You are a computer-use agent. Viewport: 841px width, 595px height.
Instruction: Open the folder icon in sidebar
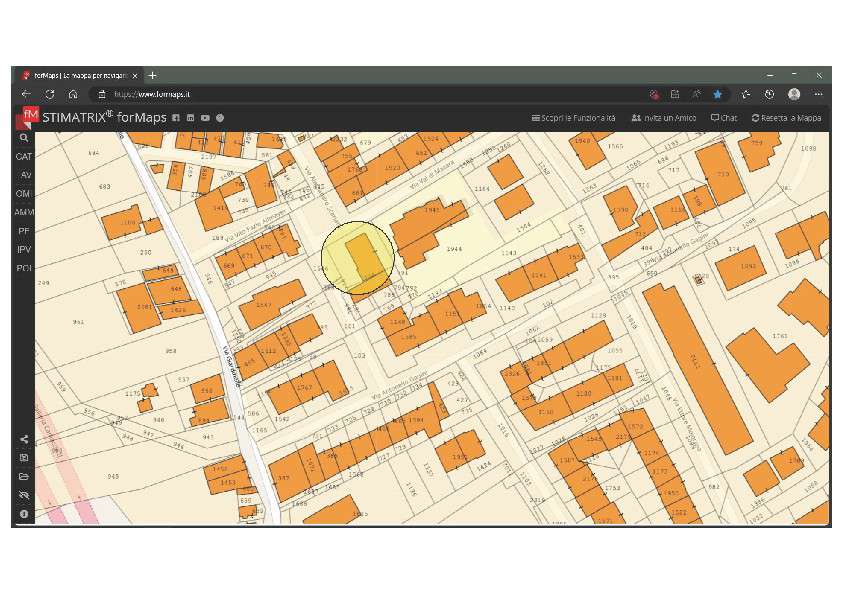pos(24,476)
